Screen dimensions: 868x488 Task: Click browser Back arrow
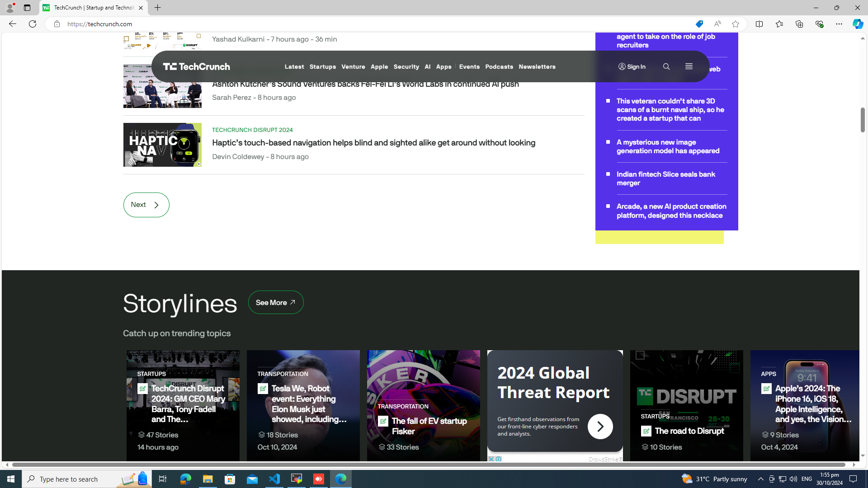click(x=12, y=24)
